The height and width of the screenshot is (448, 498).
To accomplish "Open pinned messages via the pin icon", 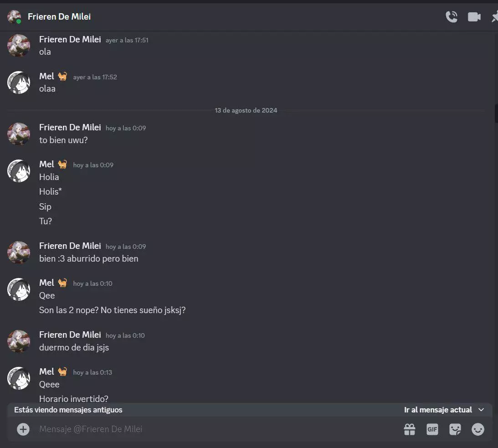I will 494,16.
